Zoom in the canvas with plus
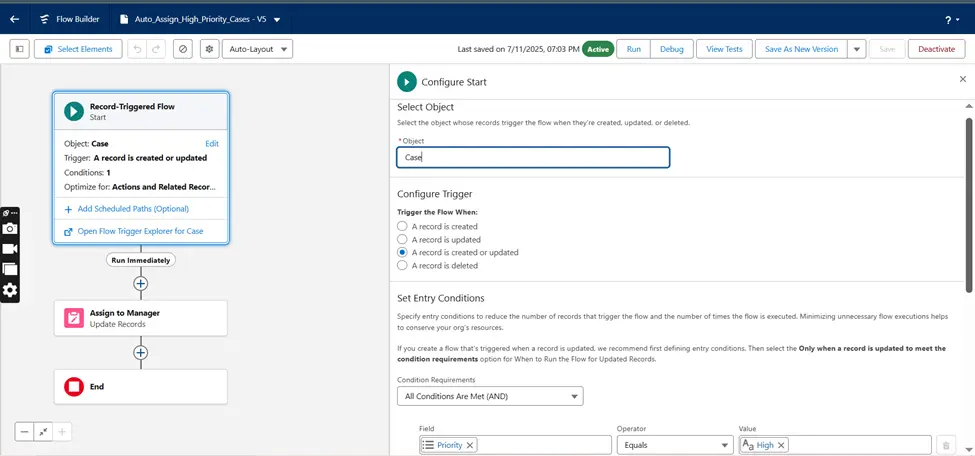This screenshot has height=456, width=975. point(62,432)
